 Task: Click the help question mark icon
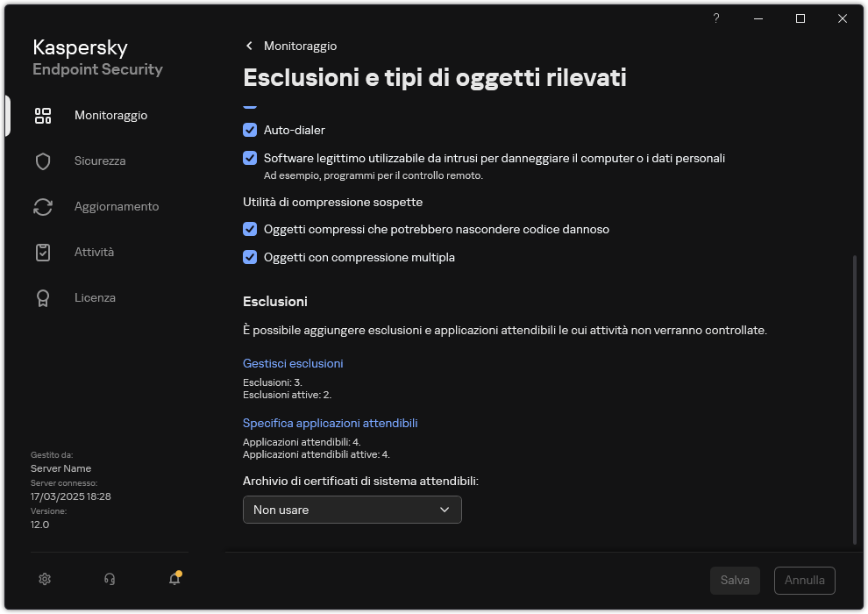click(715, 18)
